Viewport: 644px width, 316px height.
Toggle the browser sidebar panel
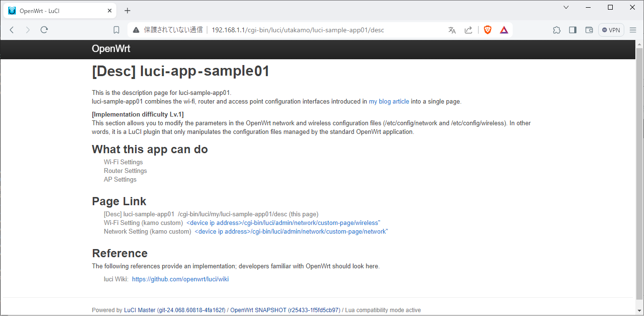[572, 30]
